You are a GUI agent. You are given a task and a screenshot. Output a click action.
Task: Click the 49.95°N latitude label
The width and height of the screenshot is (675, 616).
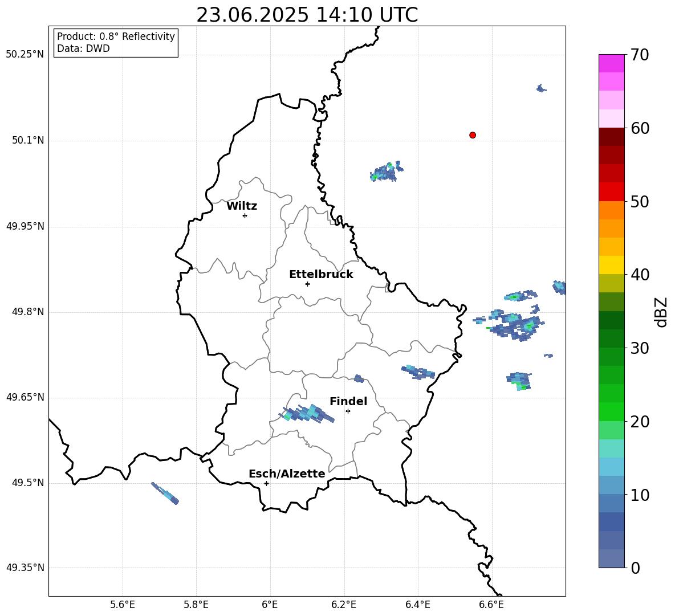click(25, 226)
